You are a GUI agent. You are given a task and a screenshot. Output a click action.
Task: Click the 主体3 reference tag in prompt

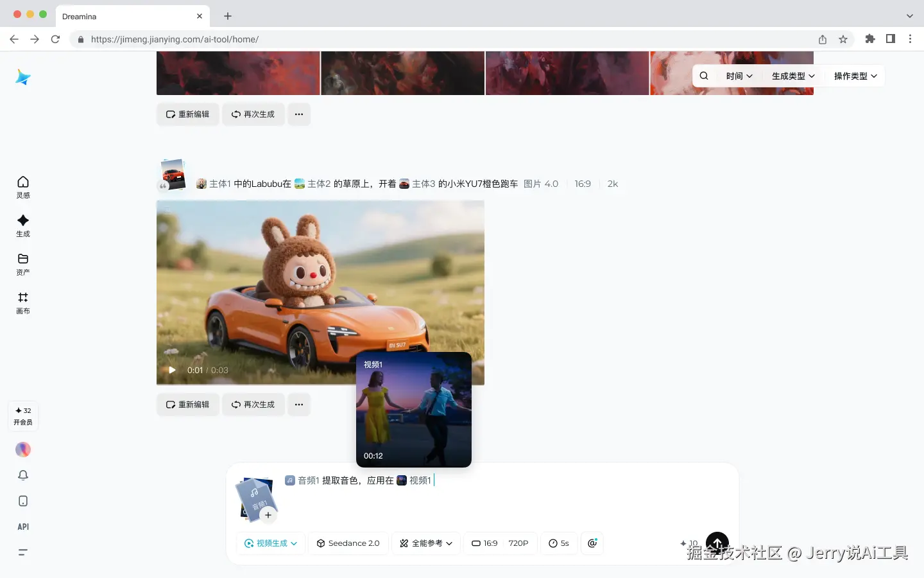[x=417, y=184]
